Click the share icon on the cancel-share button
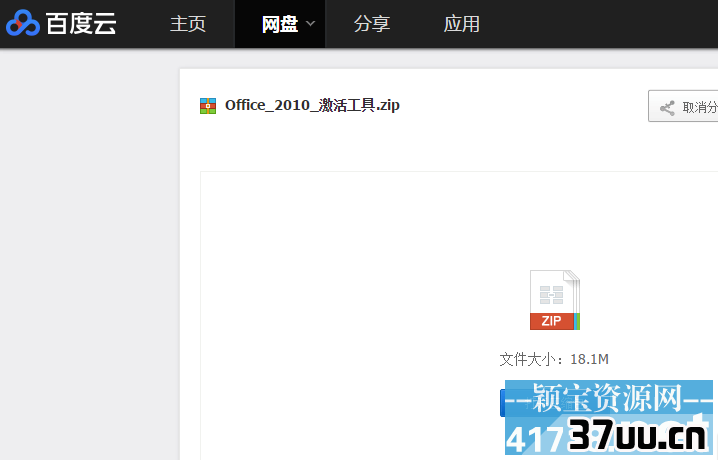This screenshot has width=718, height=460. 667,108
